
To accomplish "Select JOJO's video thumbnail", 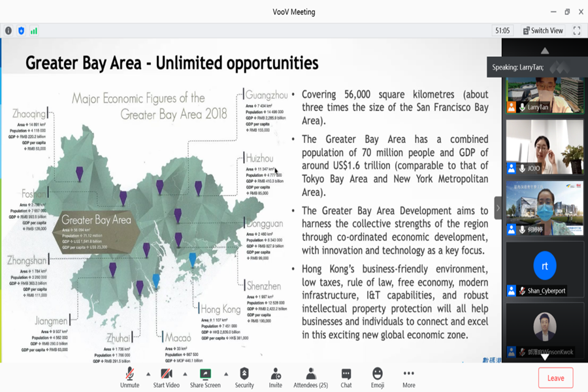I will click(x=545, y=147).
